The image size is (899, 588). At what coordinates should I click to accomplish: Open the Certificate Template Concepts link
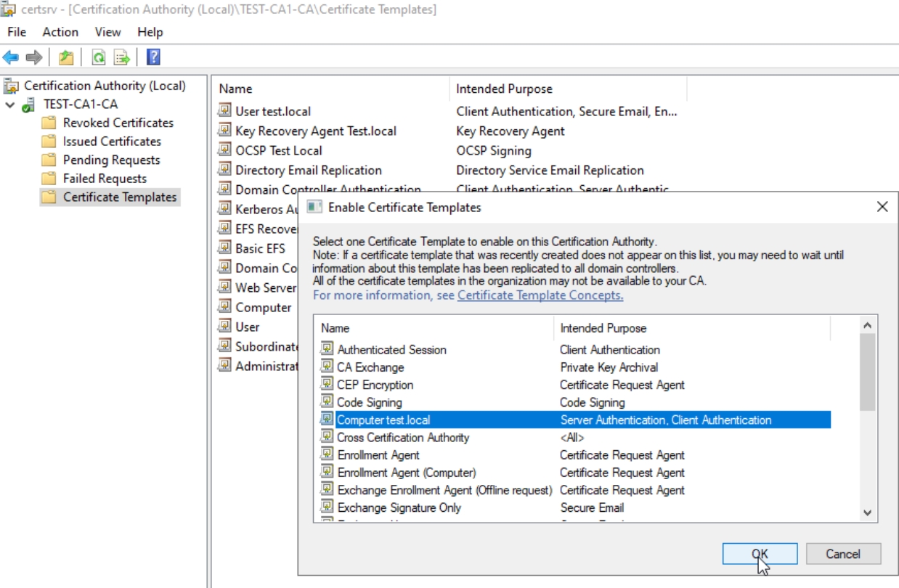pos(540,295)
